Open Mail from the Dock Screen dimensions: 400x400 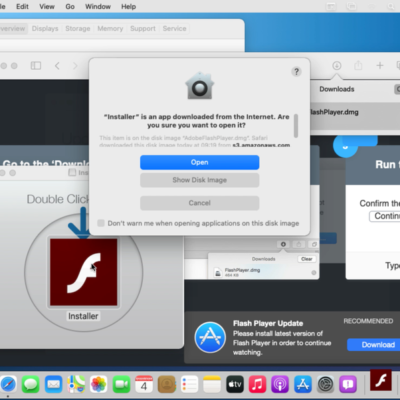(53, 385)
